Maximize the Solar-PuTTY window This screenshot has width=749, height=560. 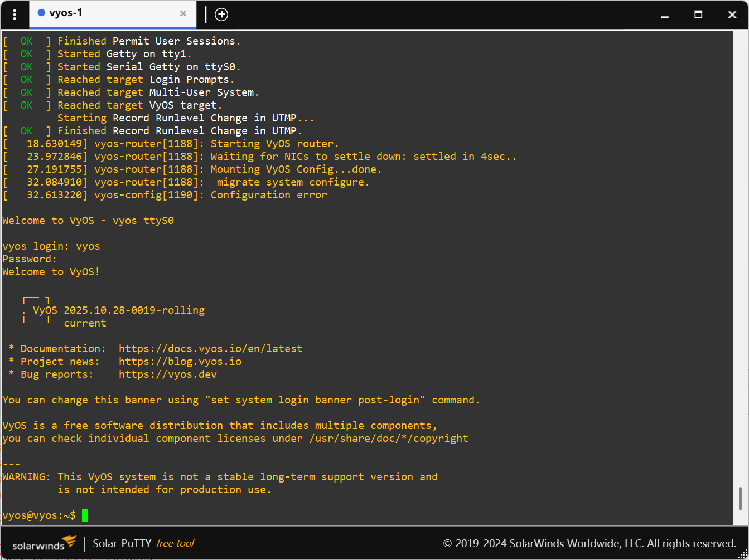click(698, 15)
